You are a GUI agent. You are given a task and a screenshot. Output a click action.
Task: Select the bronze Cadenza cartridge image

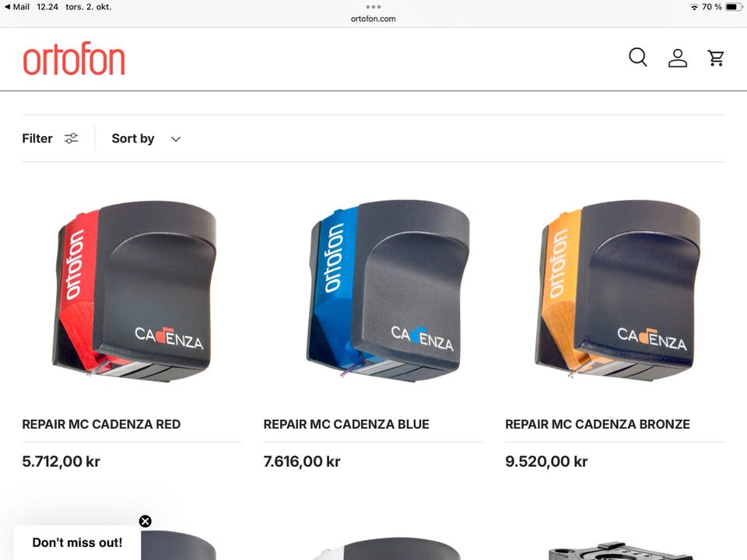coord(617,290)
